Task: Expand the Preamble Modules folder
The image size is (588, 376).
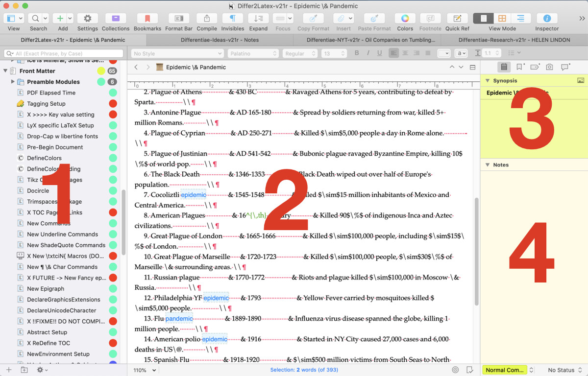Action: tap(13, 82)
